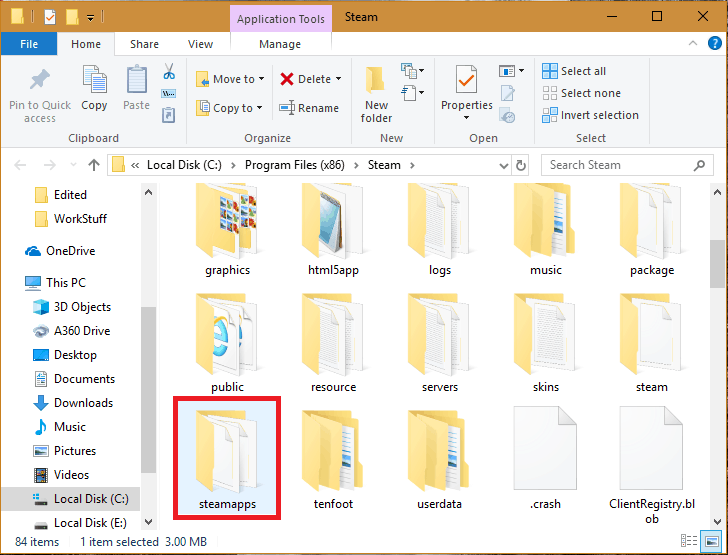Select the .crash file
This screenshot has width=728, height=555.
tap(545, 458)
